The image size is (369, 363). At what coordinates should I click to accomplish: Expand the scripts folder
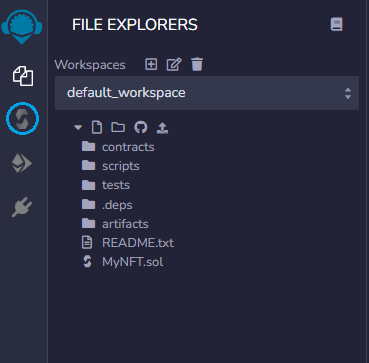[x=111, y=166]
